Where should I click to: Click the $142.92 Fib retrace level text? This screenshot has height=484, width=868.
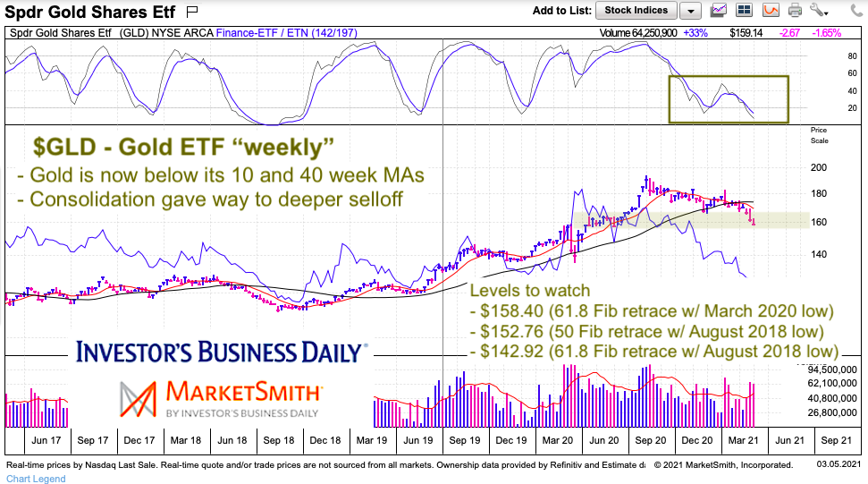pyautogui.click(x=654, y=351)
